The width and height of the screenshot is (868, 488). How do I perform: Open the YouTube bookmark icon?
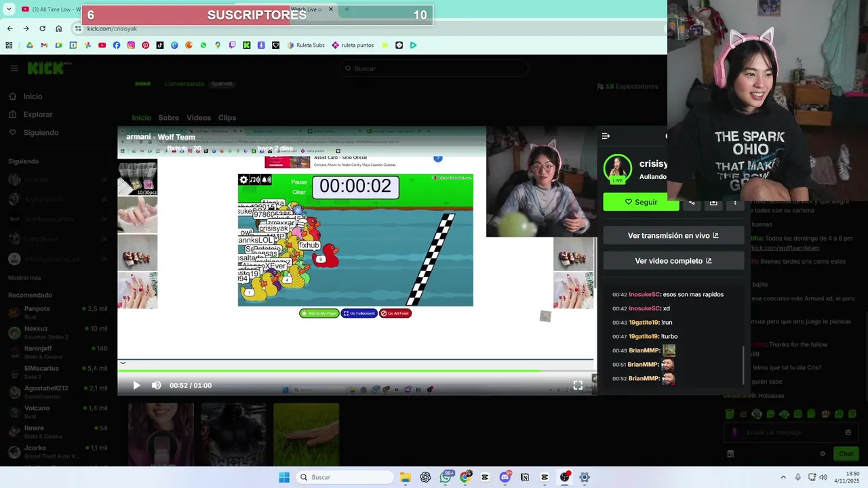pos(102,45)
